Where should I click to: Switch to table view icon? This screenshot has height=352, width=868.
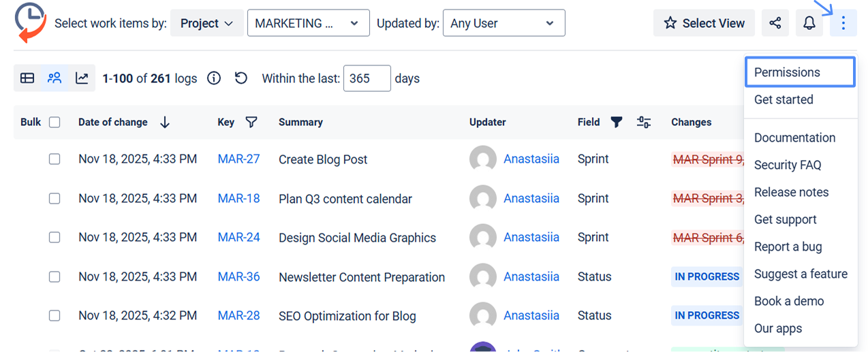(x=27, y=78)
